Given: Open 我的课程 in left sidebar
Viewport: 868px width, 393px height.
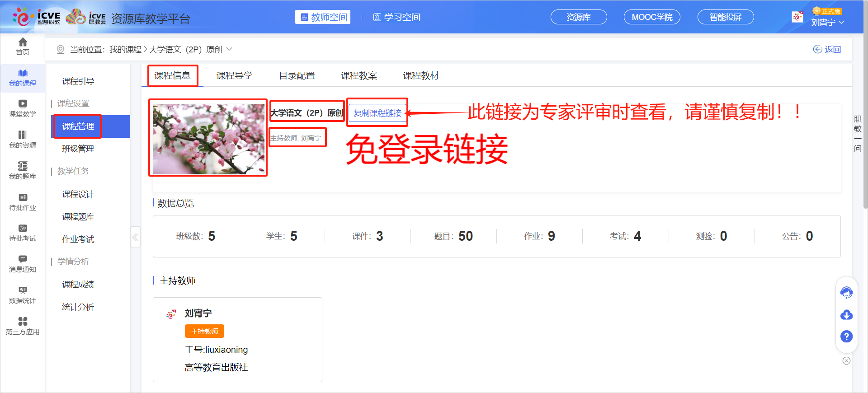Looking at the screenshot, I should pos(23,78).
